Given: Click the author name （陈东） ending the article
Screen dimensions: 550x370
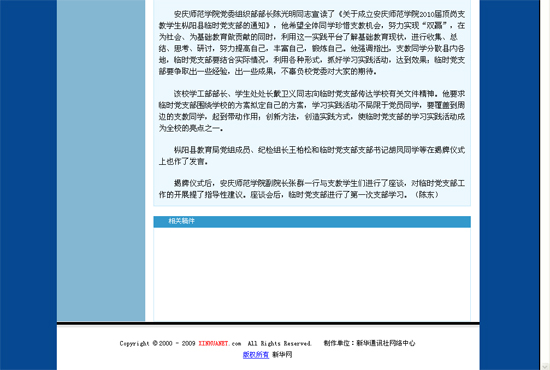Looking at the screenshot, I should point(426,194).
